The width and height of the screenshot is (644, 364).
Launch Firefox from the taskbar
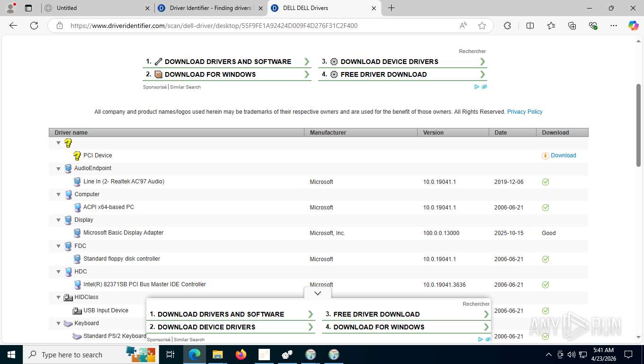pyautogui.click(x=241, y=355)
